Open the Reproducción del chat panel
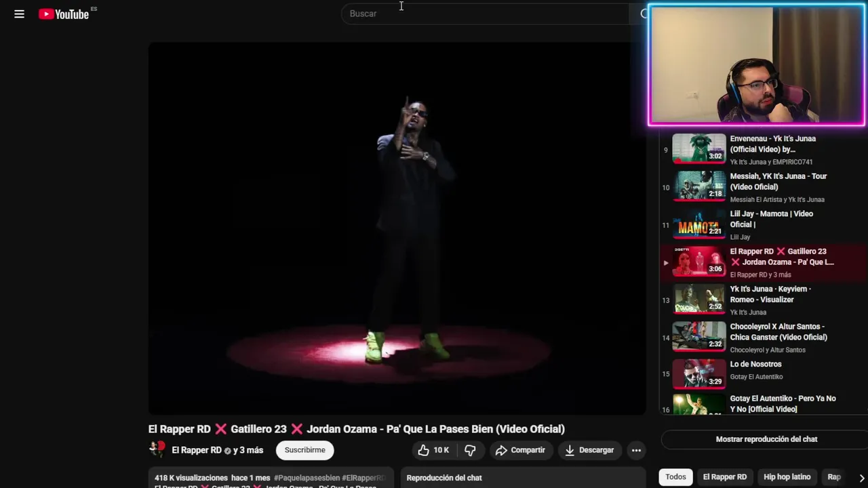Viewport: 868px width, 488px height. click(523, 478)
